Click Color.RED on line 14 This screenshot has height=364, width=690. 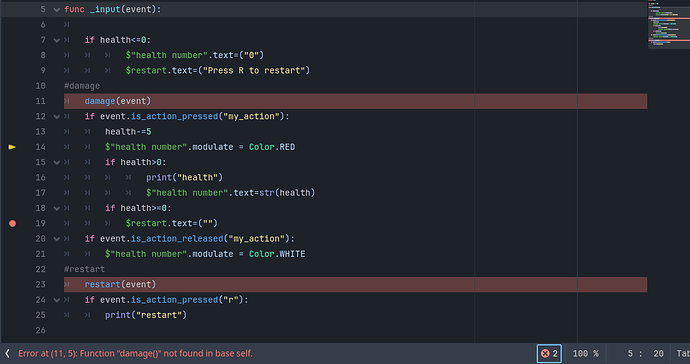tap(272, 147)
